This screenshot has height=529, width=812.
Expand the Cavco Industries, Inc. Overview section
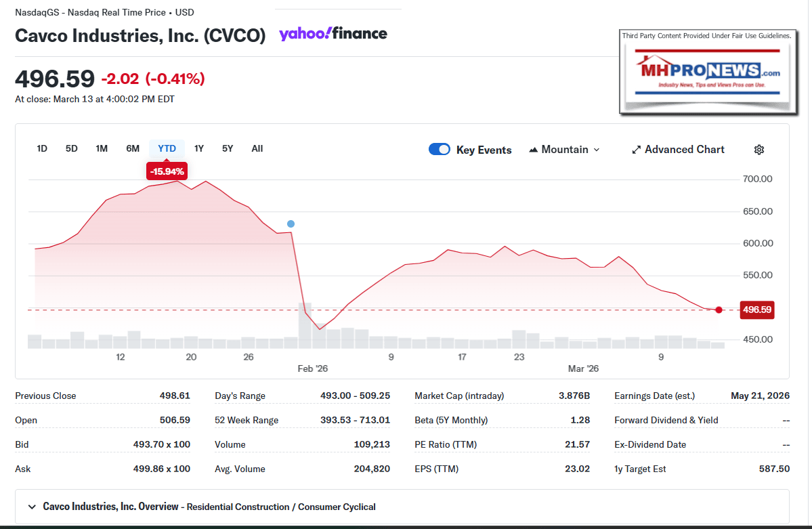point(32,507)
